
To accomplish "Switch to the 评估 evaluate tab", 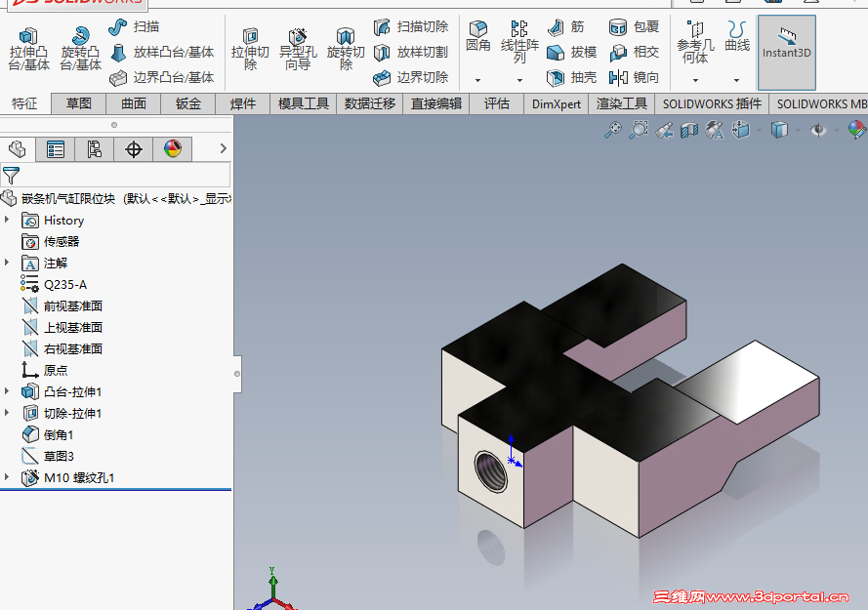I will 497,103.
